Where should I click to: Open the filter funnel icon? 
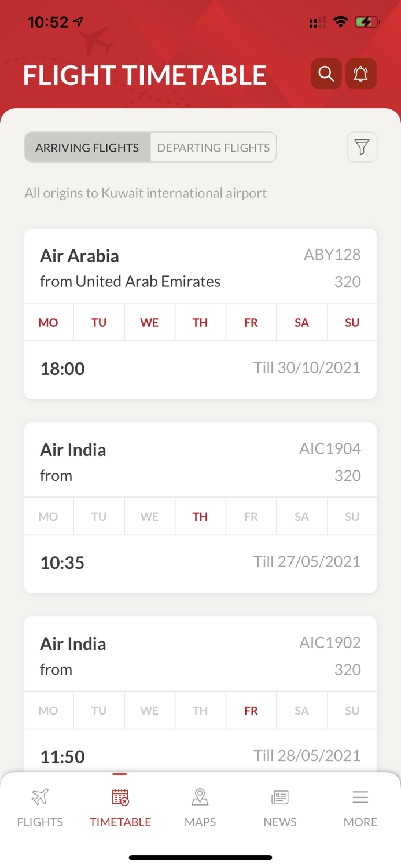pyautogui.click(x=362, y=146)
